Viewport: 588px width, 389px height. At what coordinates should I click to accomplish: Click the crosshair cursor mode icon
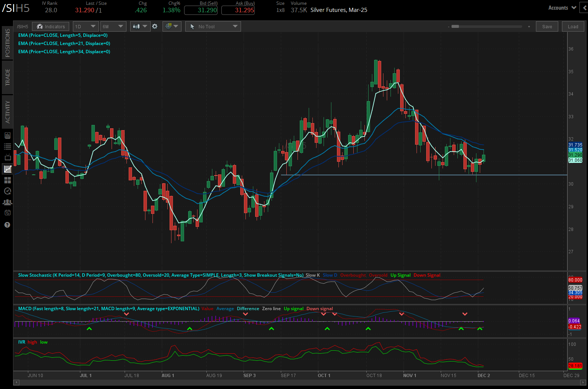point(168,26)
